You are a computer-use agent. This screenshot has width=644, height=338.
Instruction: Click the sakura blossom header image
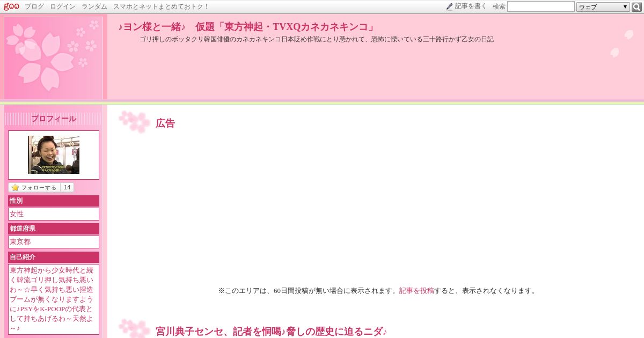54,58
